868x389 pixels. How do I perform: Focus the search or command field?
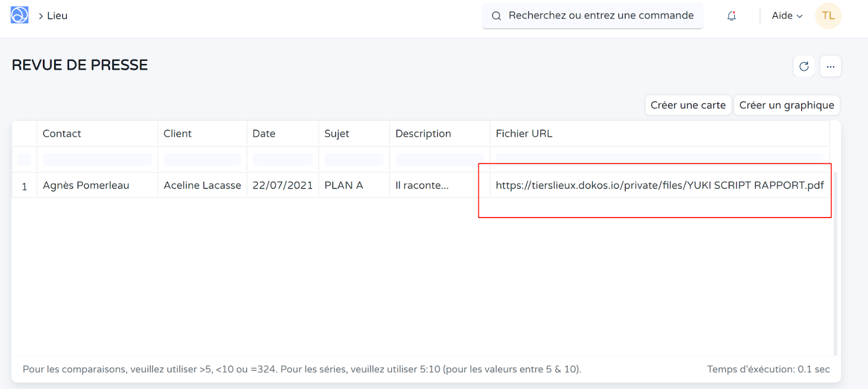coord(601,16)
